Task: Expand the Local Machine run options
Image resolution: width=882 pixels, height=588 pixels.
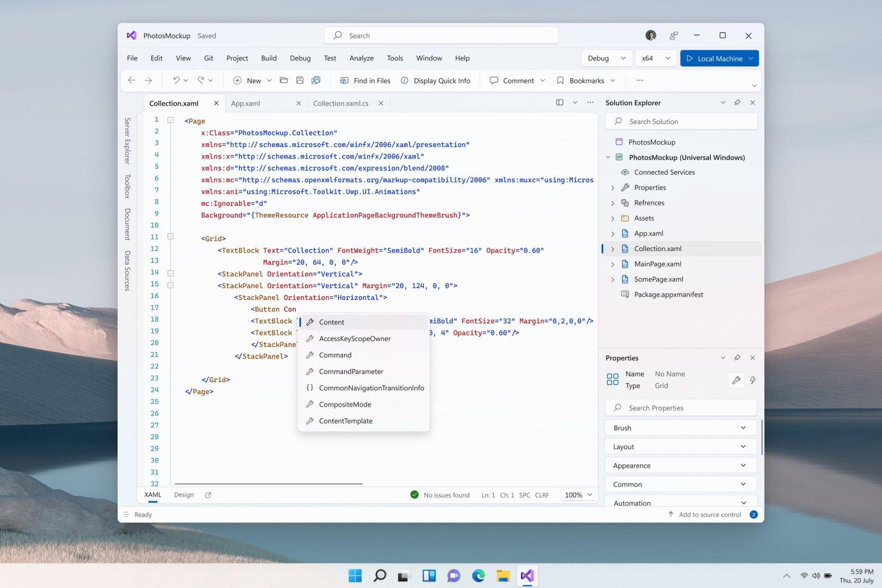Action: coord(751,58)
